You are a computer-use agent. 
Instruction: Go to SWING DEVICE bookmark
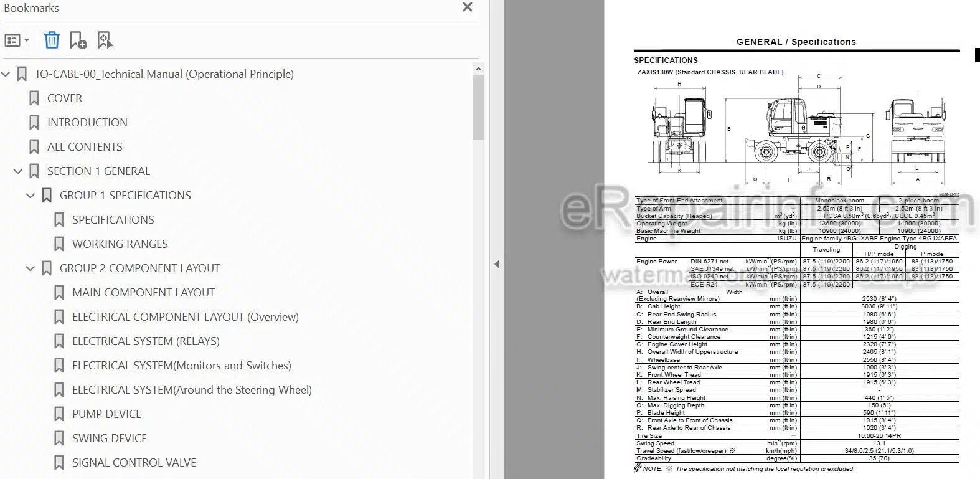[110, 439]
